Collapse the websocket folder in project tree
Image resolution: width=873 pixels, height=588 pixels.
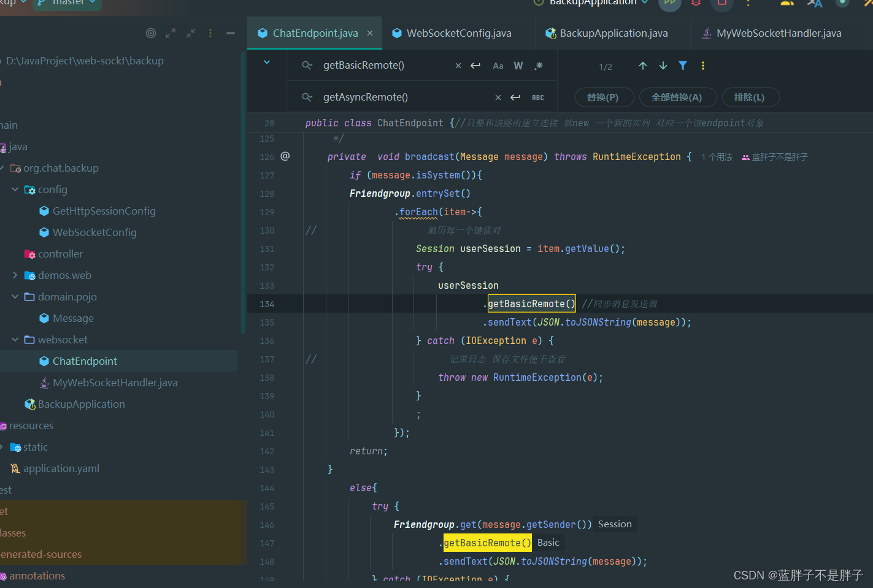[x=15, y=340]
